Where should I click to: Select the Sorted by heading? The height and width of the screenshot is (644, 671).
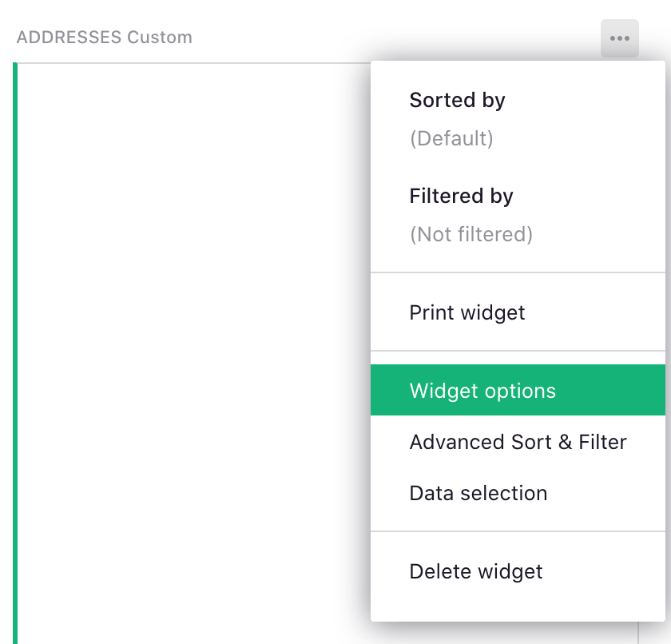click(x=457, y=100)
